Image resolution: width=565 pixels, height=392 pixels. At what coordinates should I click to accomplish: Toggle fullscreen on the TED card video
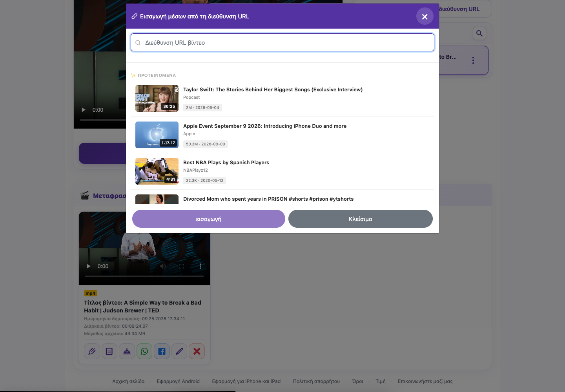coord(182,266)
